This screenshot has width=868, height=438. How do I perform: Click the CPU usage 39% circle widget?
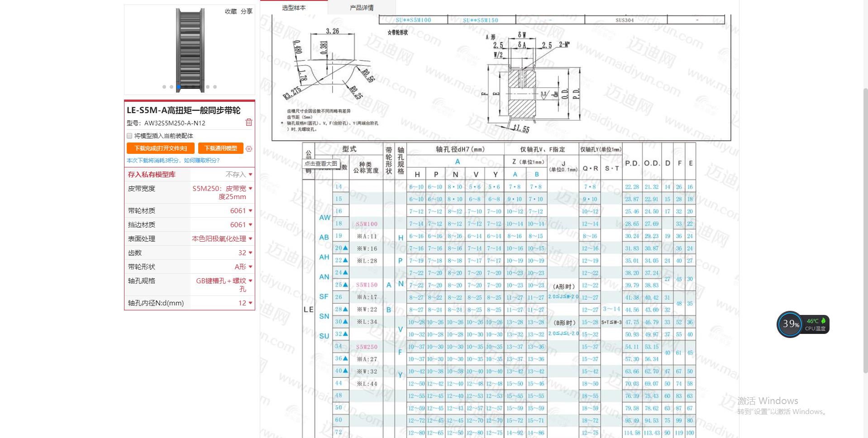click(x=790, y=324)
